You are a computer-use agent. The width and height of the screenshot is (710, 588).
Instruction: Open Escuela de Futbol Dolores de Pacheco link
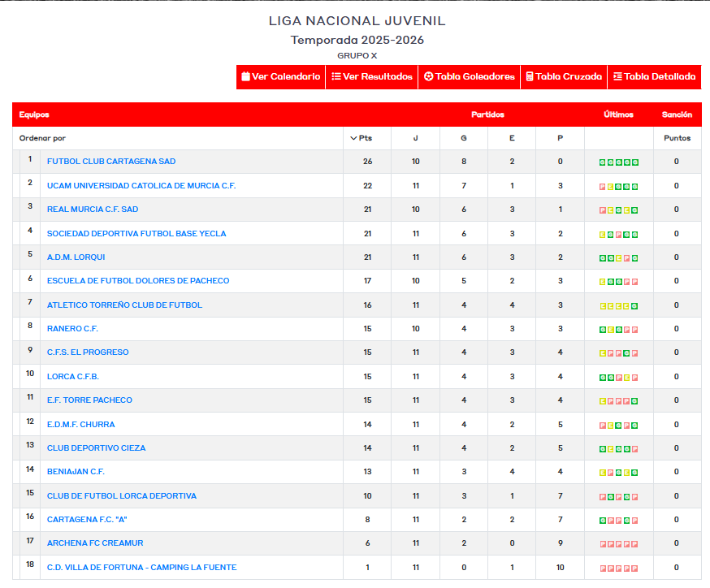click(138, 281)
